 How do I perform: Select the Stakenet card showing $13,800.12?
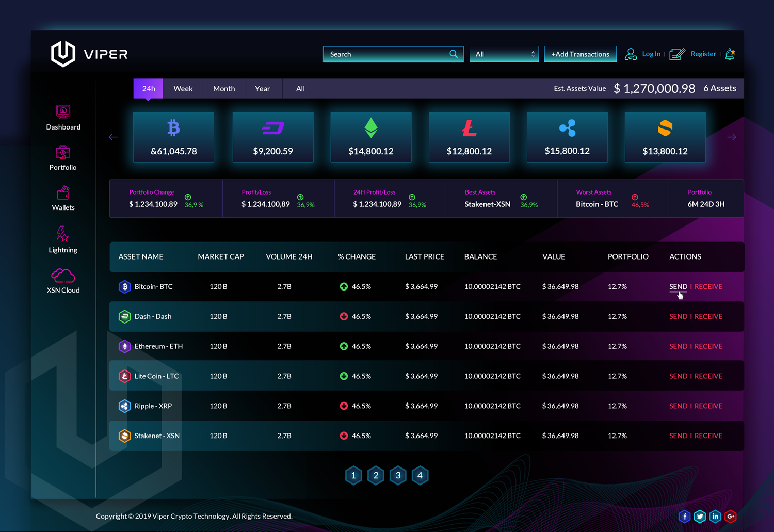665,137
